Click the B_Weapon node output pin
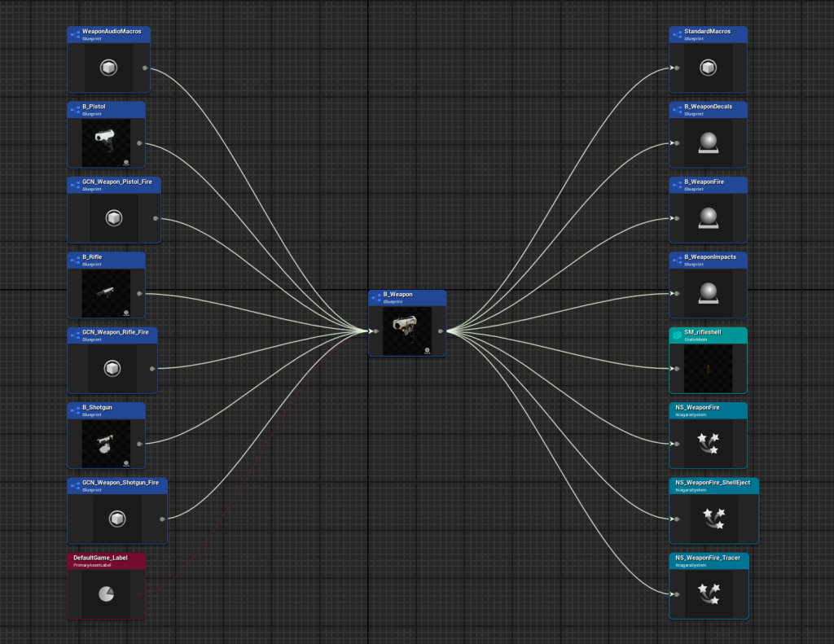Image resolution: width=834 pixels, height=644 pixels. pos(441,331)
